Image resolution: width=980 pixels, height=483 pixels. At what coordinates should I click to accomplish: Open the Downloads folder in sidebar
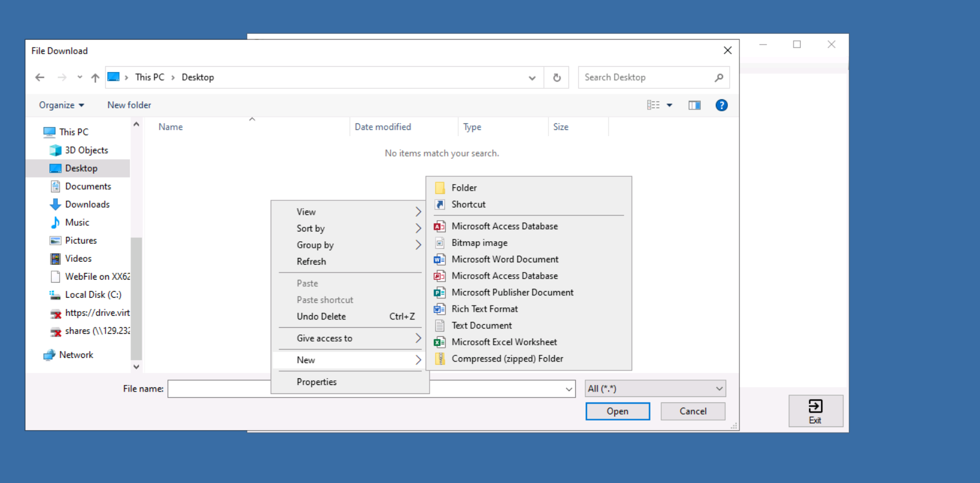pos(87,205)
